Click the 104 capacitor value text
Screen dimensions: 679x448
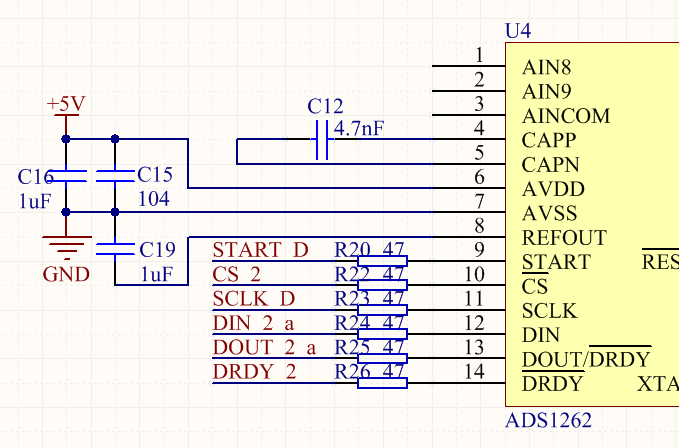click(x=154, y=199)
